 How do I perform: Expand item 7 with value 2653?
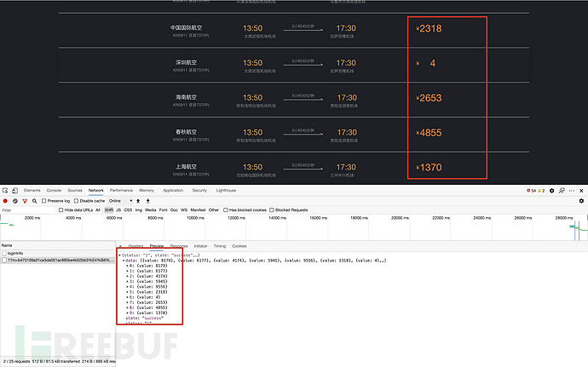(x=127, y=302)
